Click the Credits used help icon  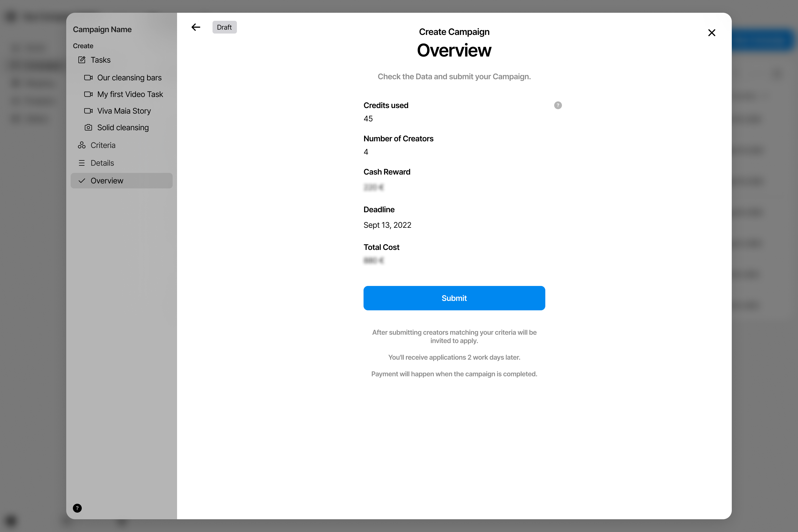coord(558,105)
